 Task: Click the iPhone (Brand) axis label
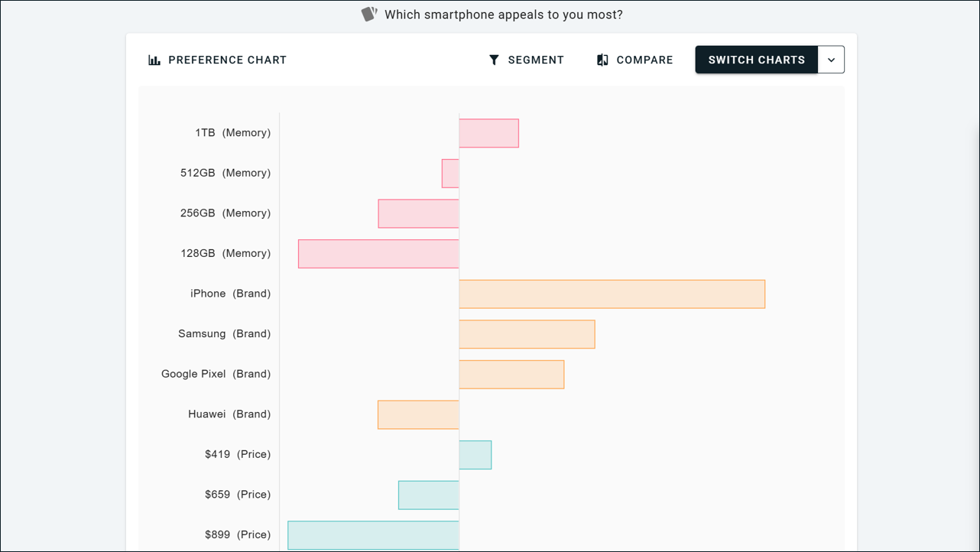[231, 293]
